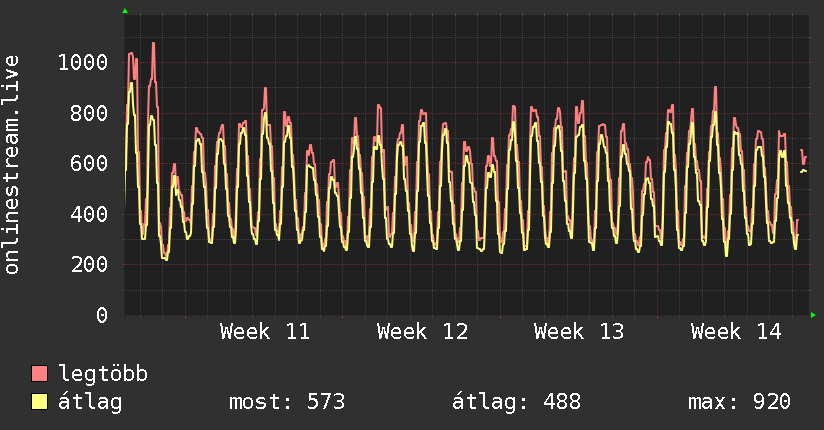The height and width of the screenshot is (430, 824).
Task: Click the 'átlag: 488' statistic
Action: [516, 402]
